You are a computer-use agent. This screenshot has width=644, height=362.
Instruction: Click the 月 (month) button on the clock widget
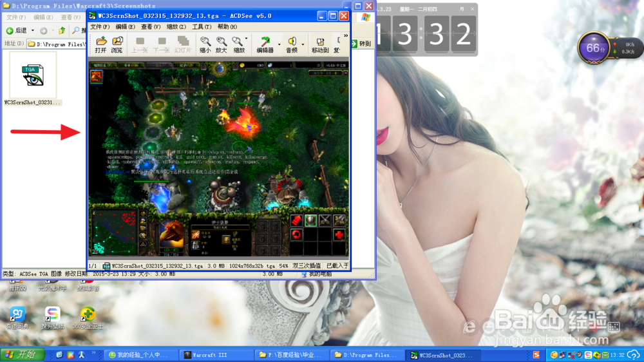tap(462, 9)
